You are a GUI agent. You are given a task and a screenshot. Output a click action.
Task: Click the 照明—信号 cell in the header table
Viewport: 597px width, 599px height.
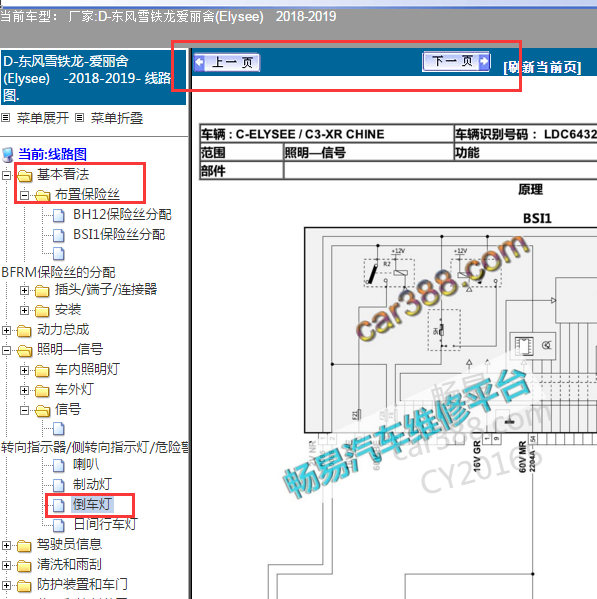point(368,152)
